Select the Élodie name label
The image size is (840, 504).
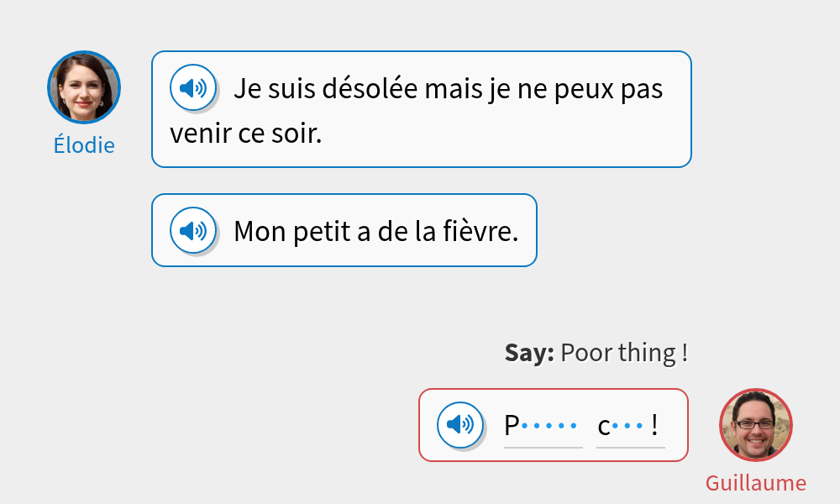point(84,144)
